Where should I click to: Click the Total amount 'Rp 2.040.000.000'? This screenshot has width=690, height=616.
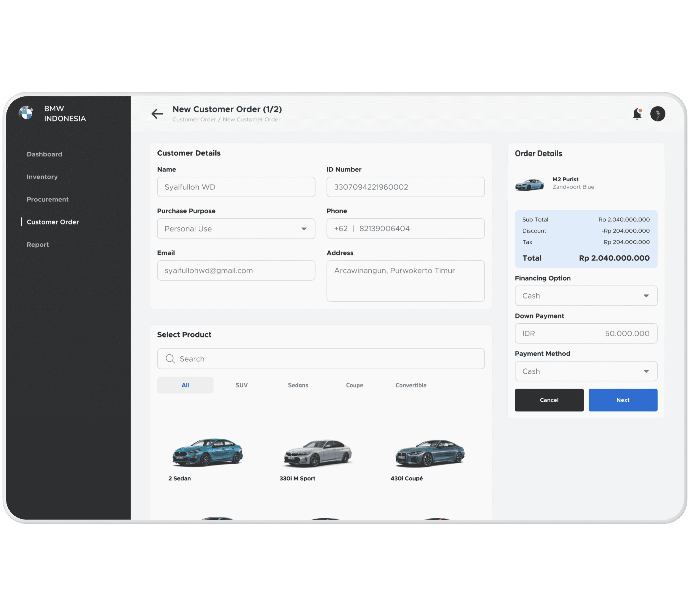click(614, 258)
